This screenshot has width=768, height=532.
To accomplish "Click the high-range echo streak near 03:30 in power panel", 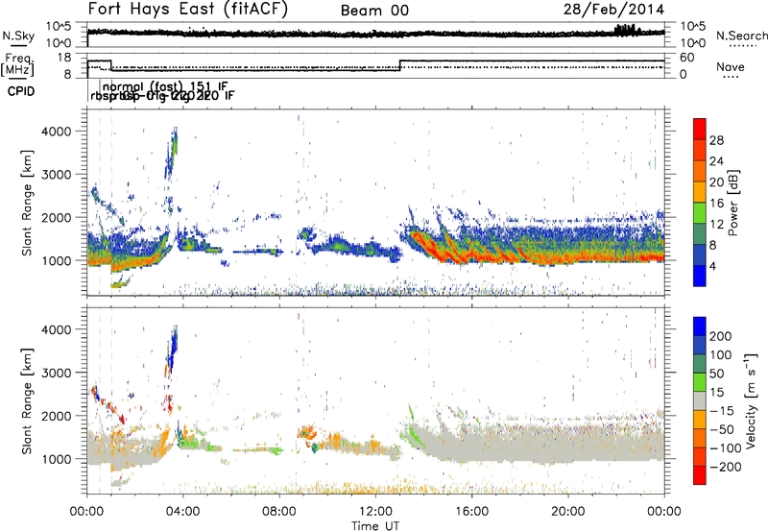I will 172,152.
